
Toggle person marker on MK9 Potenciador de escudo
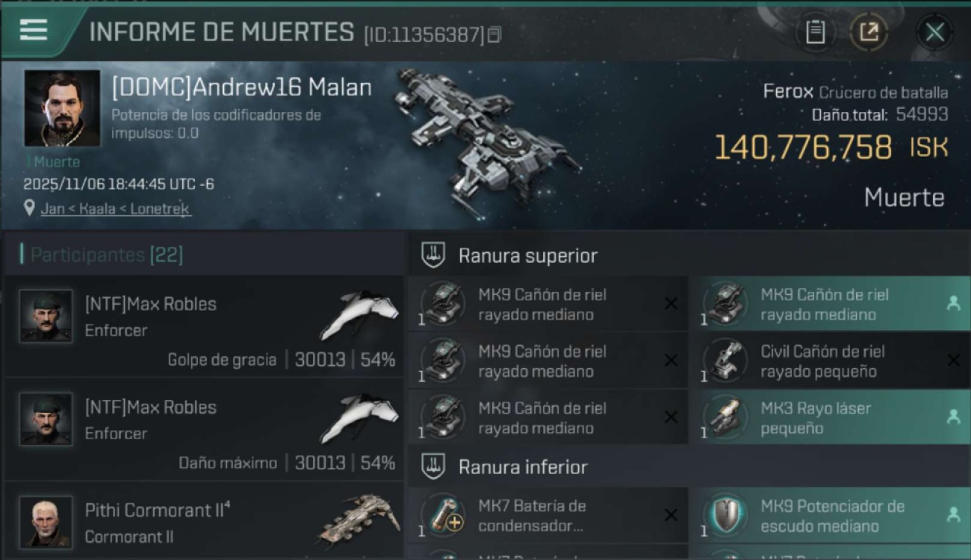[953, 515]
